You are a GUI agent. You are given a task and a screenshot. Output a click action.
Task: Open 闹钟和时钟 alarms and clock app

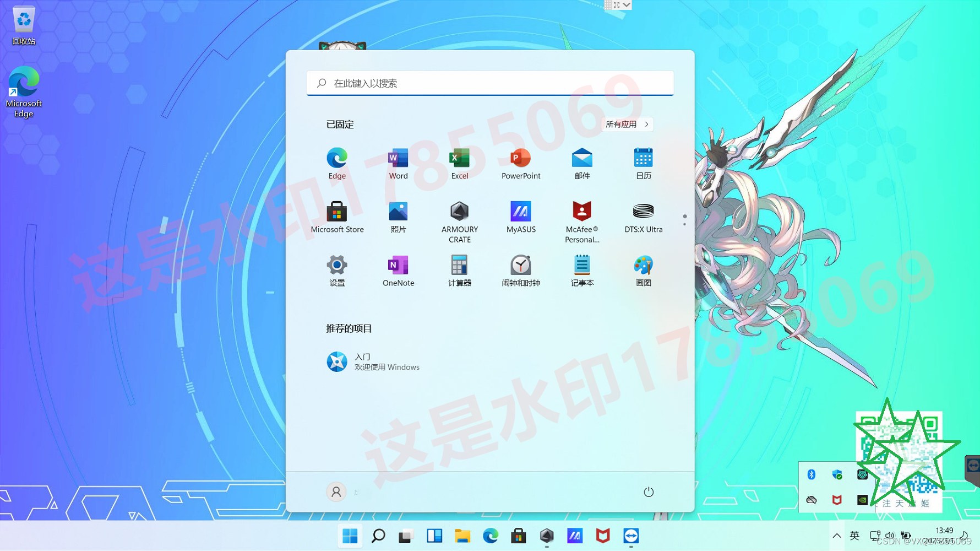click(x=521, y=271)
